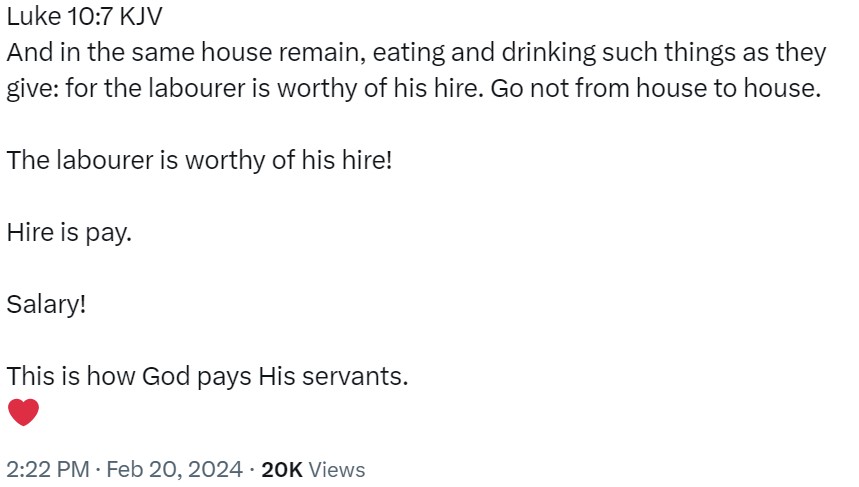Click the Views label
This screenshot has width=859, height=487.
[x=337, y=469]
